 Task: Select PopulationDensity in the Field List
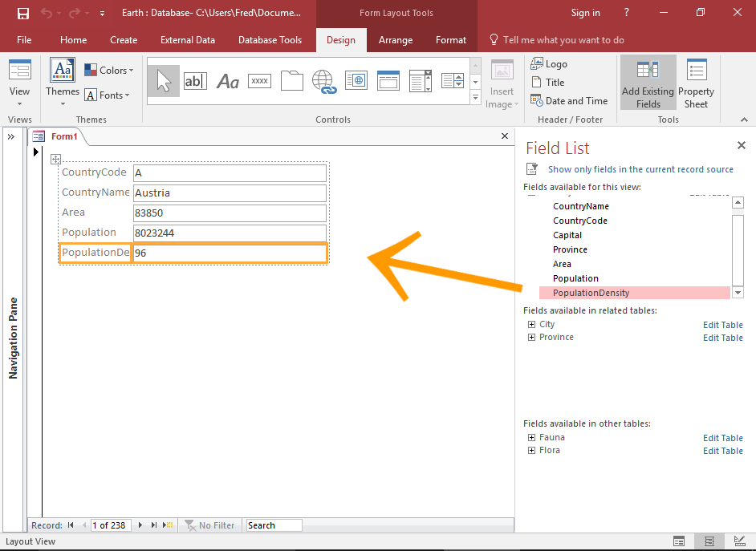pyautogui.click(x=635, y=293)
